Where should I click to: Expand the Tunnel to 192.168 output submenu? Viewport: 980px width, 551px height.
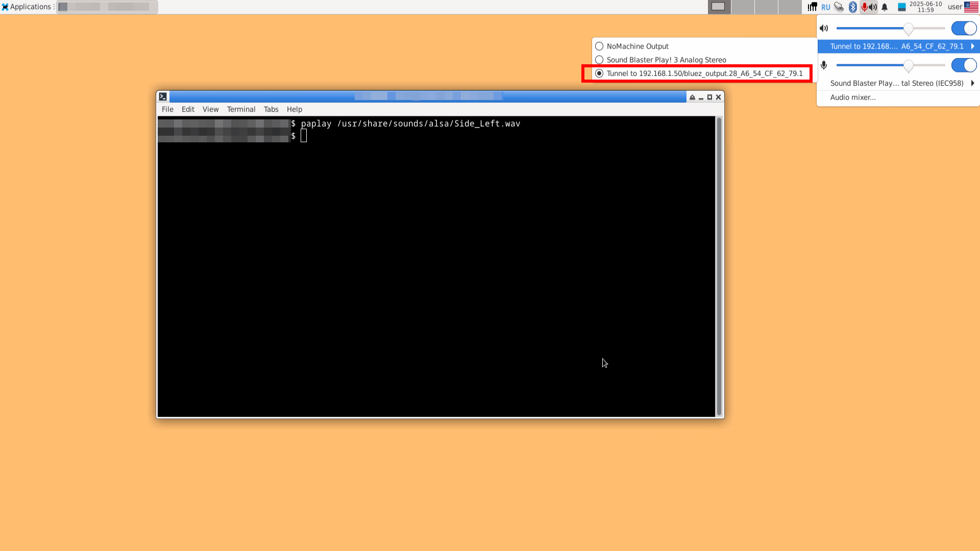pos(898,46)
